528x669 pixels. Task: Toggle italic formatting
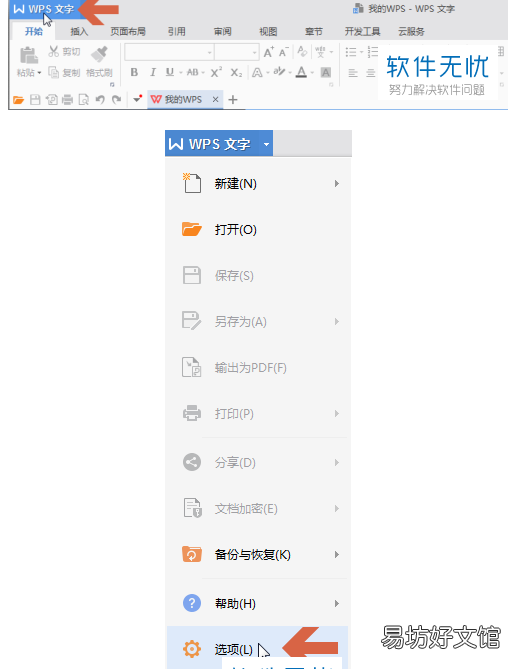pos(152,73)
